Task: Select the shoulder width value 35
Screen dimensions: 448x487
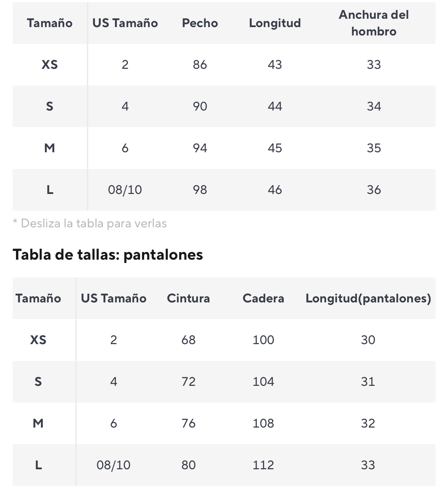Action: (x=374, y=148)
